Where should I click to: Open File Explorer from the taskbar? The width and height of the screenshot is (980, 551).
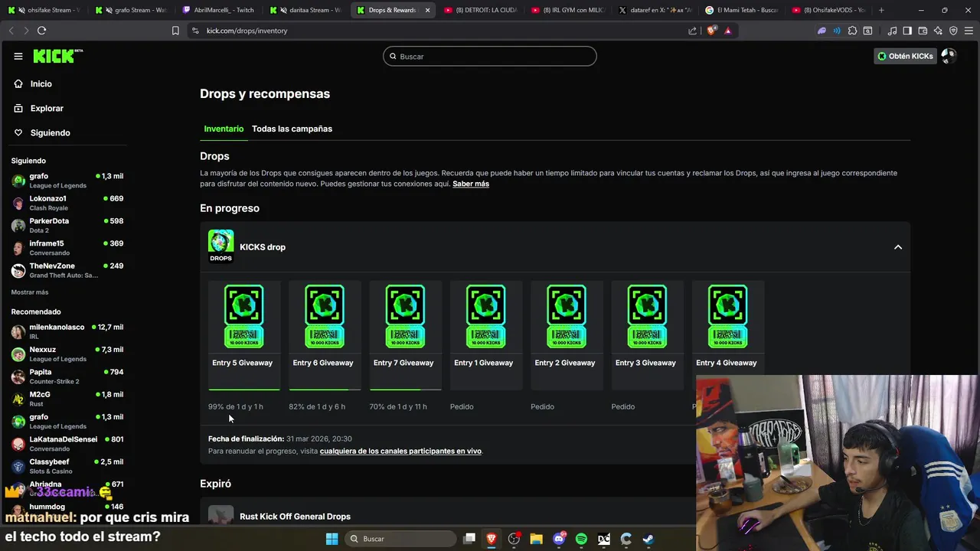coord(536,539)
